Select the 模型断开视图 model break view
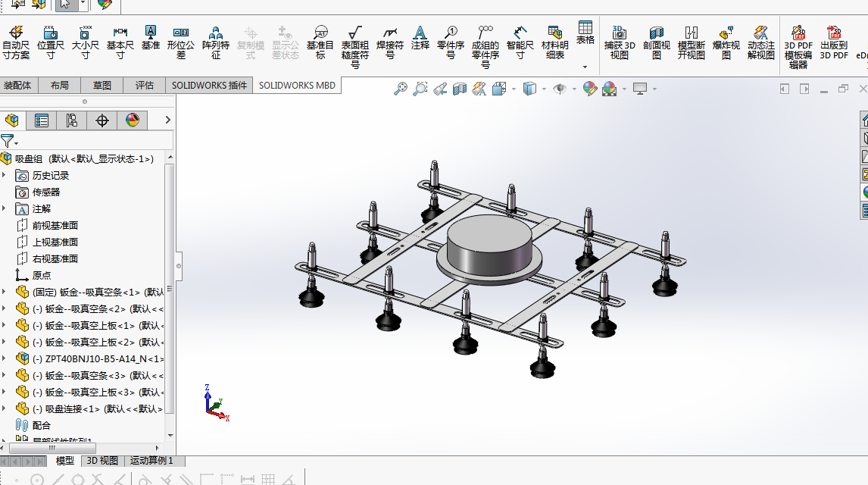The image size is (868, 485). click(692, 42)
